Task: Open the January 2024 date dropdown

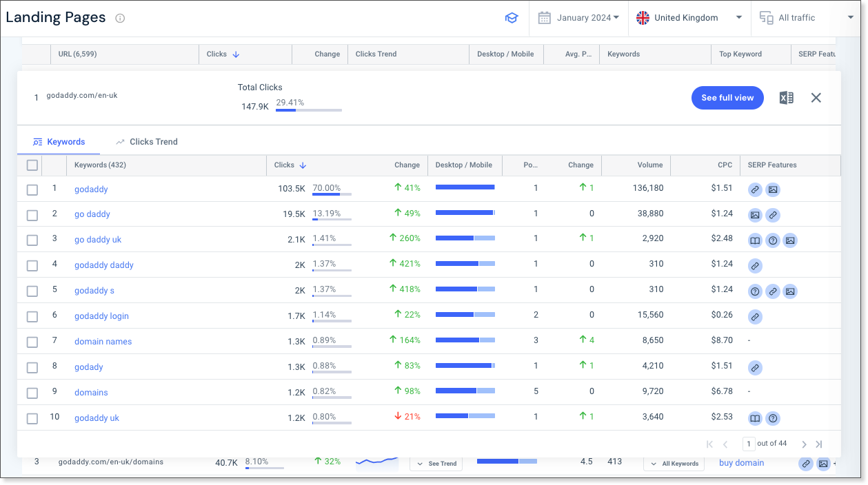Action: [578, 18]
